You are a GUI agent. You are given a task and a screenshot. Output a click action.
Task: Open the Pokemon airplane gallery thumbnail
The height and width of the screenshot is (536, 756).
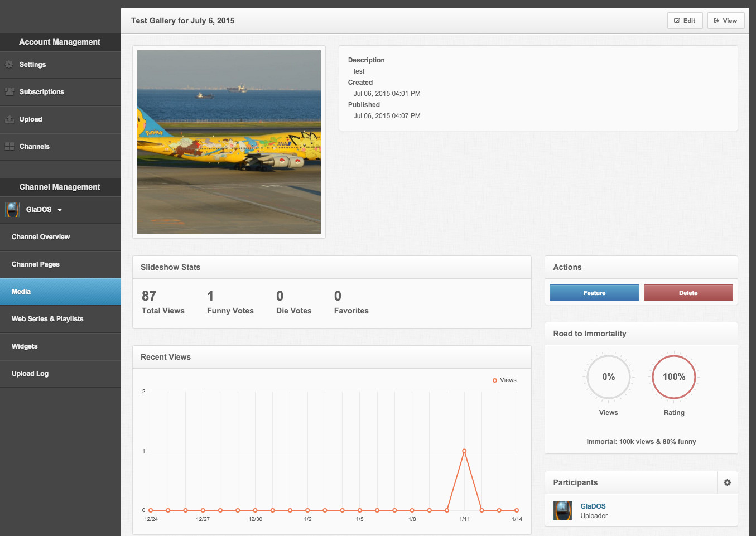229,142
